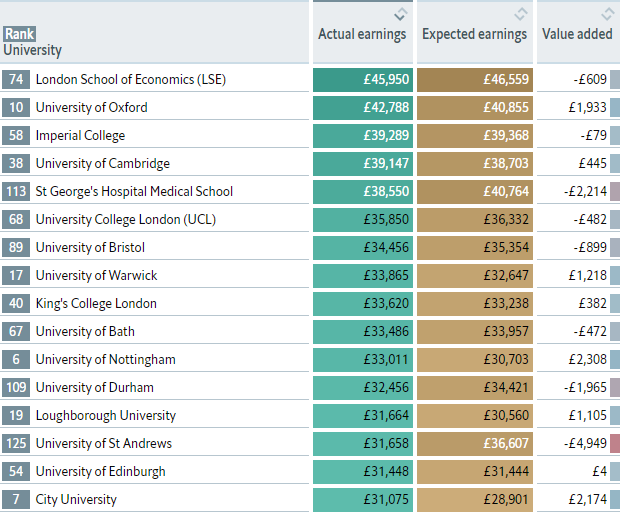Click actual earnings £31,448 cell
This screenshot has height=514, width=622.
[363, 472]
